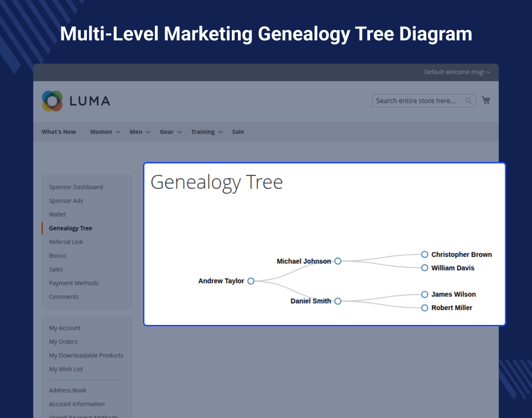The height and width of the screenshot is (418, 532).
Task: Go to My Account
Action: 65,328
